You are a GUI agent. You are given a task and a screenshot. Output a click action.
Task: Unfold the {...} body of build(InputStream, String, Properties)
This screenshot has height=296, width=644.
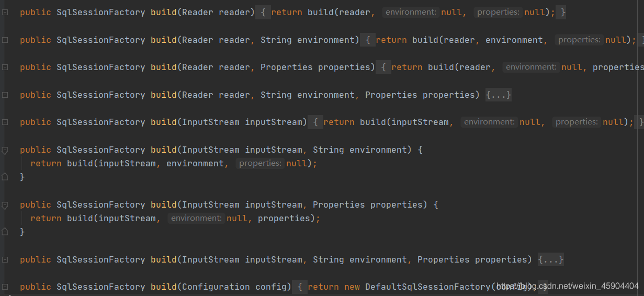tap(551, 260)
